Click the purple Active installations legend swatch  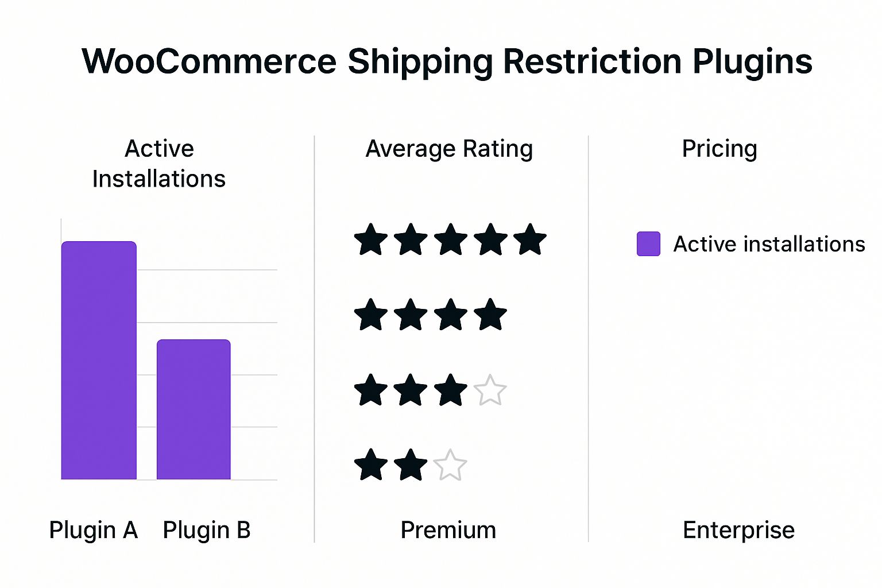pyautogui.click(x=648, y=243)
